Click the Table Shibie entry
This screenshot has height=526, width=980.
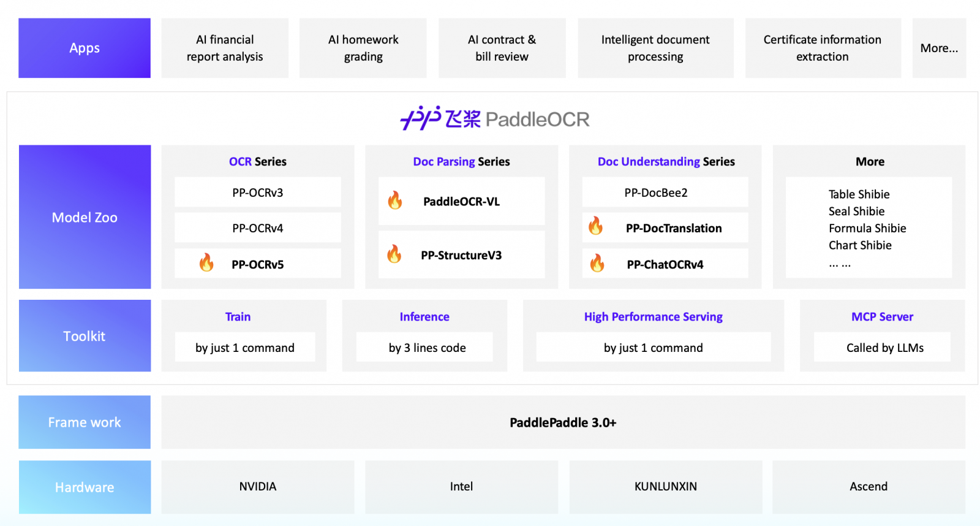pos(859,194)
